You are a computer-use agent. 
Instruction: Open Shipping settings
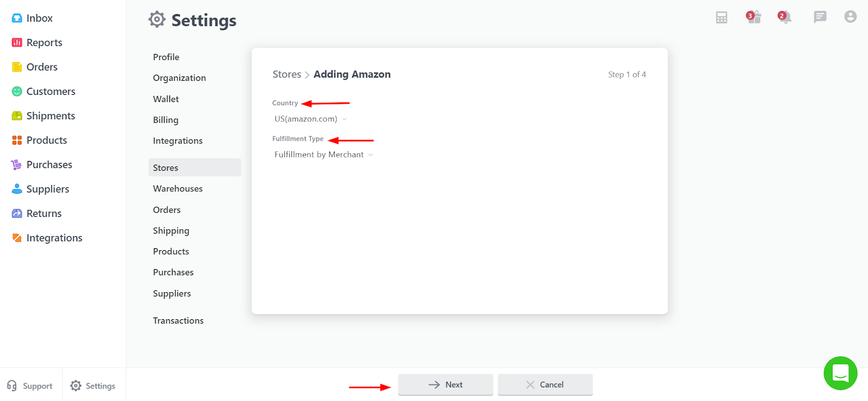click(x=171, y=231)
